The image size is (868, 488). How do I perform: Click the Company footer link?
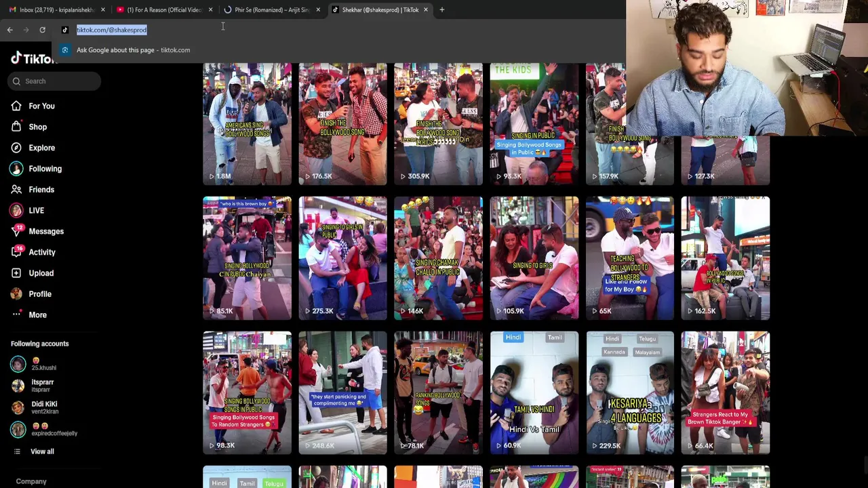(x=31, y=481)
